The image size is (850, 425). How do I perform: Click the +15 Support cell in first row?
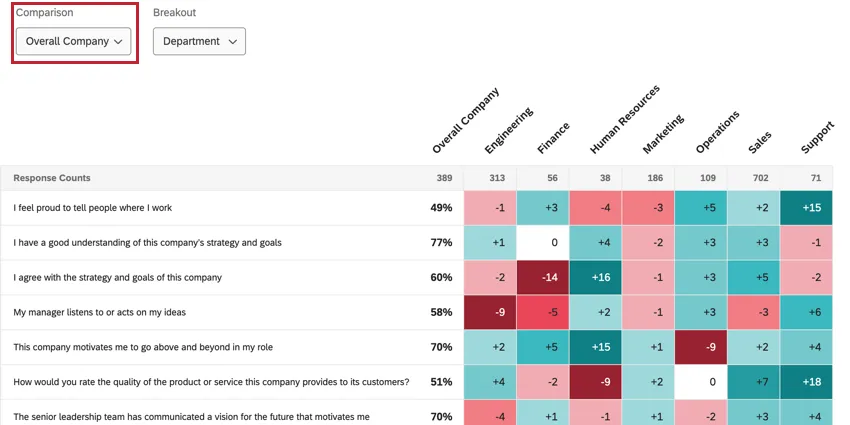point(807,208)
